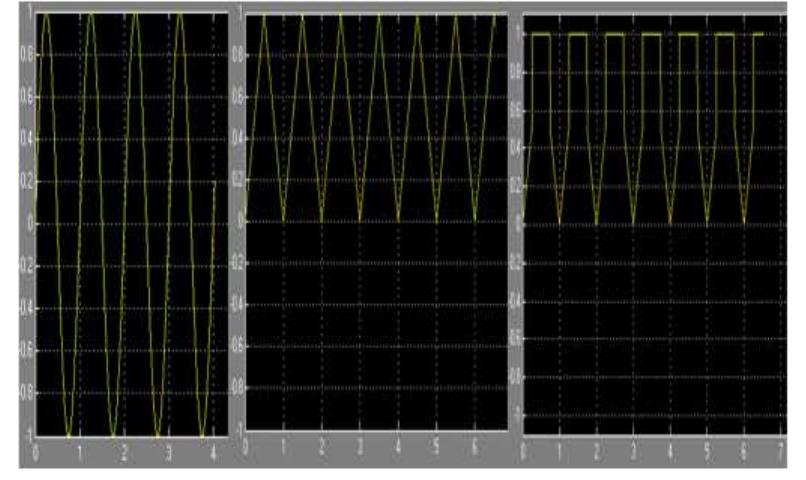
Task: Click x-axis label 1 of the flat-top waveform plot
Action: [x=560, y=452]
